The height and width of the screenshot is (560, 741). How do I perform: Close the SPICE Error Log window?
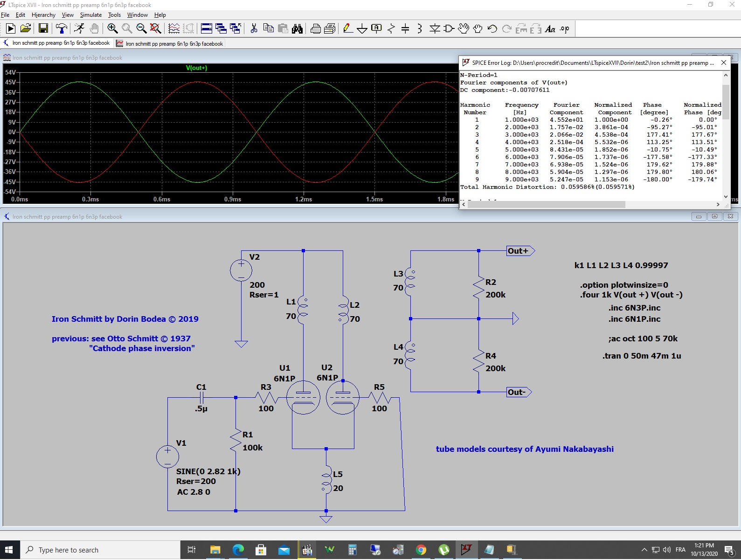click(724, 62)
